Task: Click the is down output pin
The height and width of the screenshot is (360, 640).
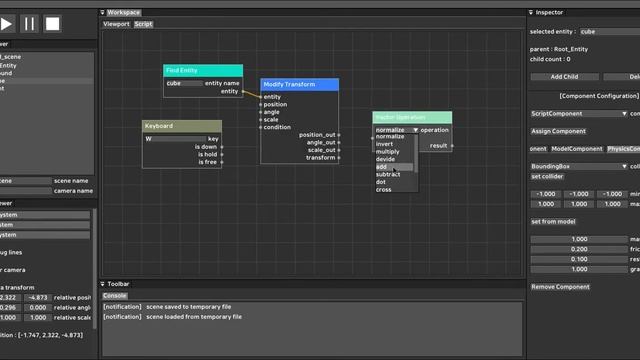Action: 222,147
